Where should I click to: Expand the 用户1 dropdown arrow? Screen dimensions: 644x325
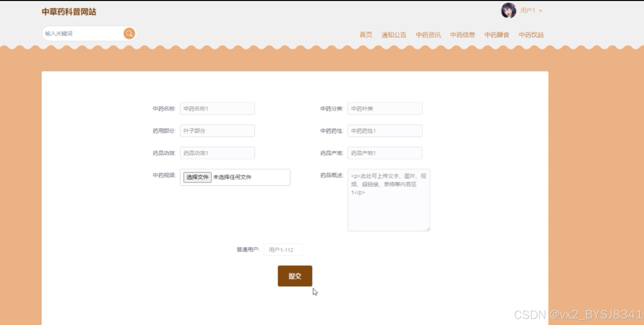pos(541,11)
